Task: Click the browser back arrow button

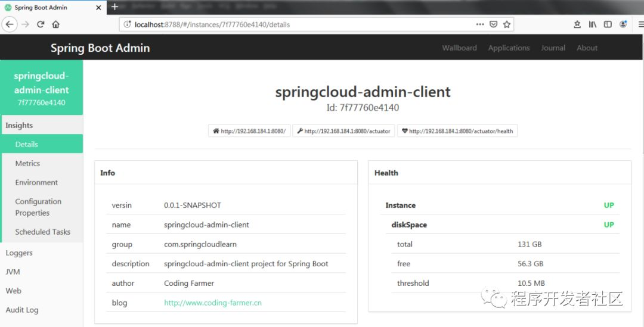Action: (x=10, y=24)
